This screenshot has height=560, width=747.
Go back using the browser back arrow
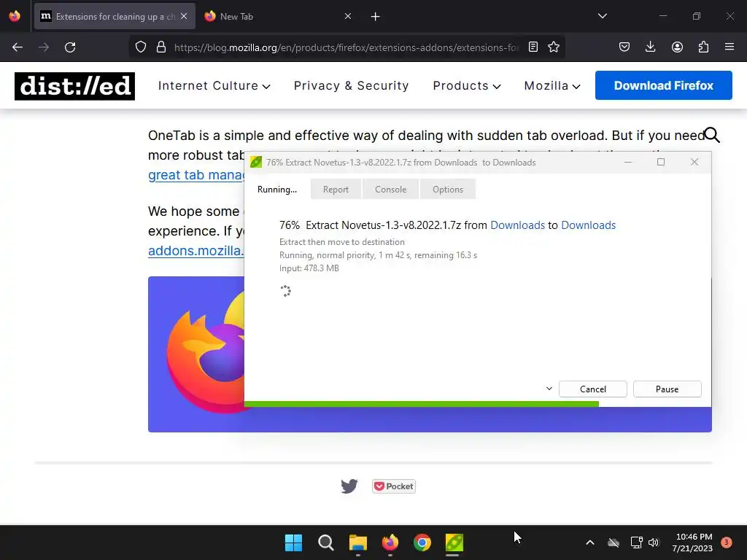pos(18,47)
